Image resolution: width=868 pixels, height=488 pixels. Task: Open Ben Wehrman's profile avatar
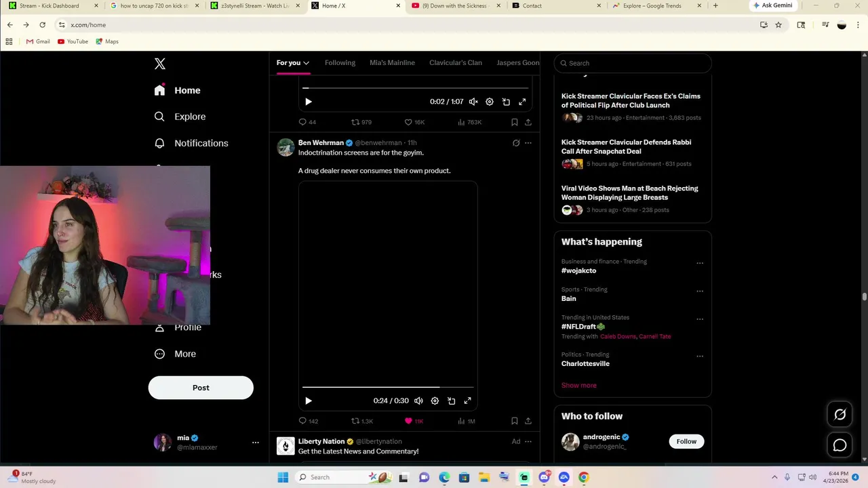coord(285,147)
